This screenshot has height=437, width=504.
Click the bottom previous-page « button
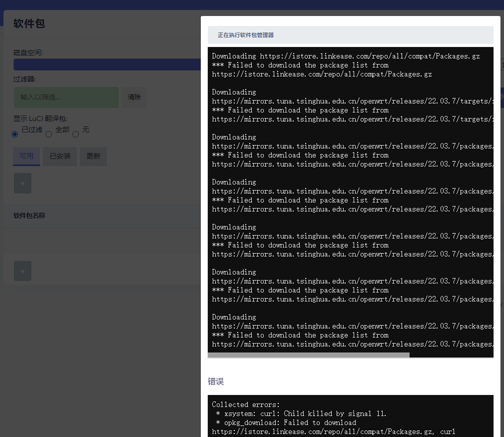22,271
